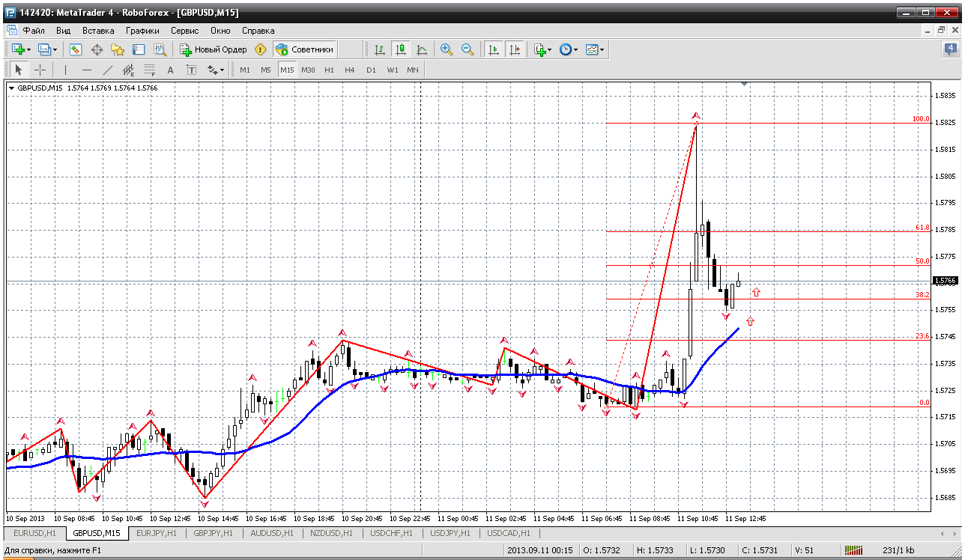Select the cursor arrow tool
Viewport: 965px width, 560px height.
(x=19, y=70)
